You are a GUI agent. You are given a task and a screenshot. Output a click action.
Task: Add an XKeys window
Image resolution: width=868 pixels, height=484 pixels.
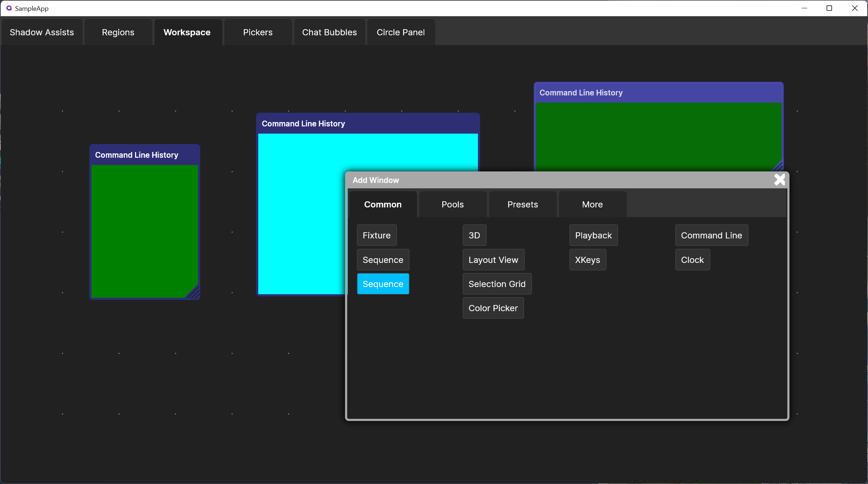point(587,260)
